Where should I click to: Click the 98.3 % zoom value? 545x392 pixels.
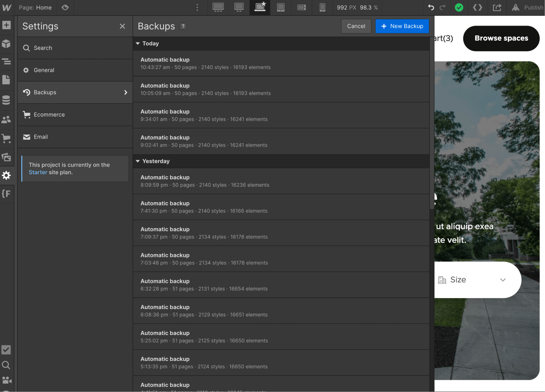point(369,7)
